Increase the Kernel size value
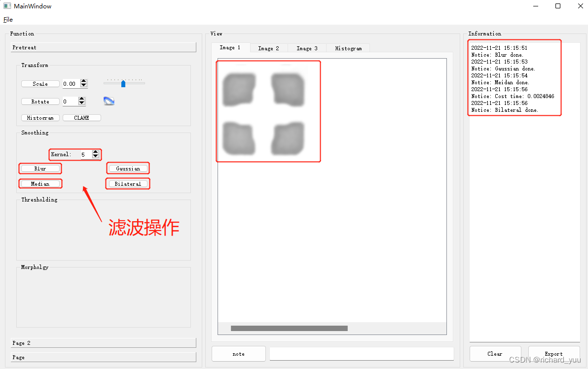The image size is (588, 369). (x=96, y=152)
